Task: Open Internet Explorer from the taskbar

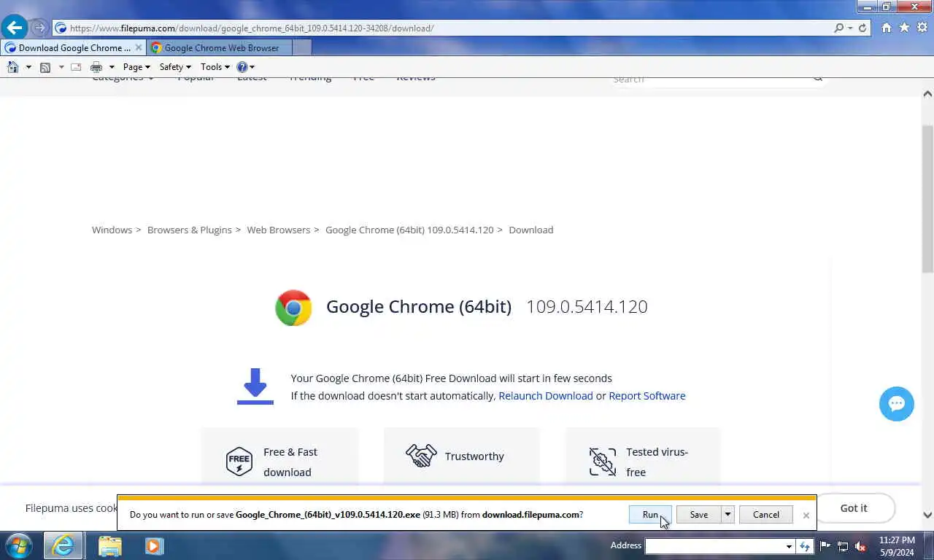Action: [63, 546]
